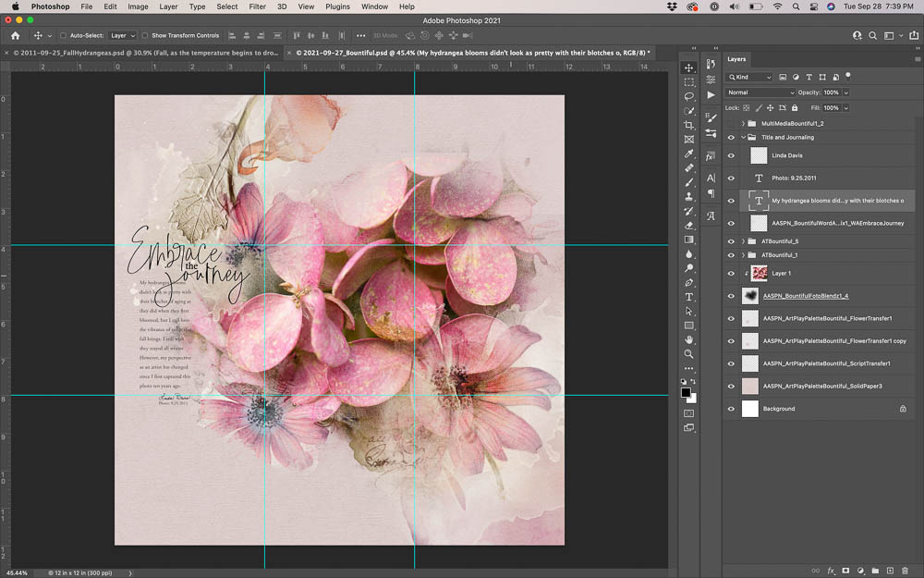Screen dimensions: 924x578
Task: Open the Filter menu
Action: tap(257, 6)
